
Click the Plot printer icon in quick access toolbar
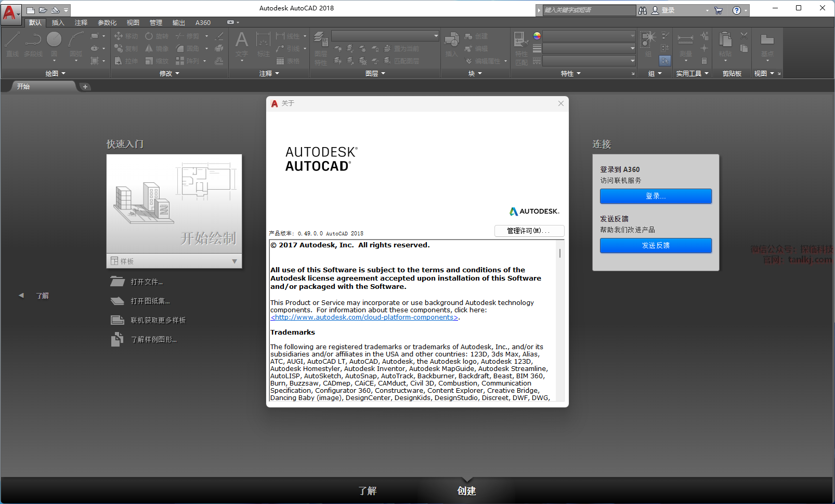(x=55, y=10)
